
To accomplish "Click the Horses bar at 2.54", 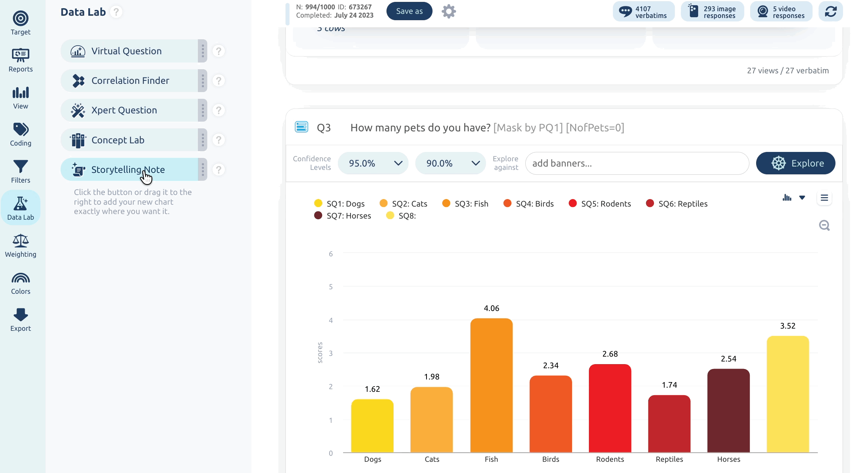I will coord(728,411).
